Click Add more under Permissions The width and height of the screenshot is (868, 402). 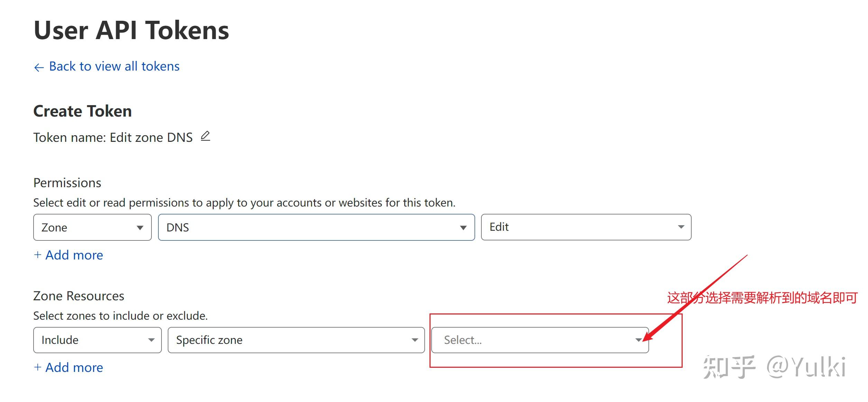click(74, 255)
